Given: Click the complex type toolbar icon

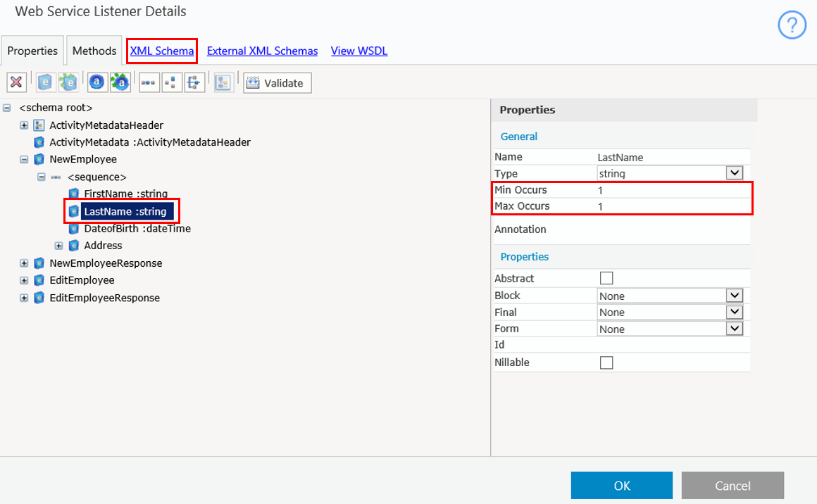Looking at the screenshot, I should click(223, 82).
